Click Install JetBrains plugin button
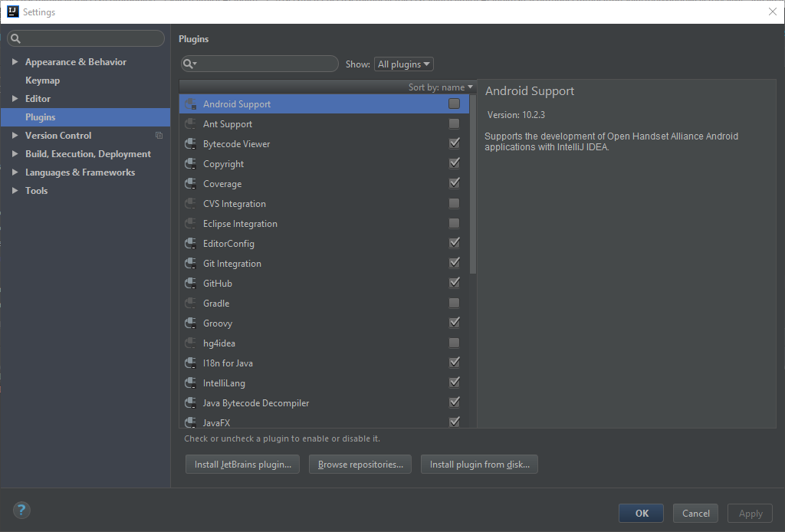The image size is (785, 532). pyautogui.click(x=242, y=465)
